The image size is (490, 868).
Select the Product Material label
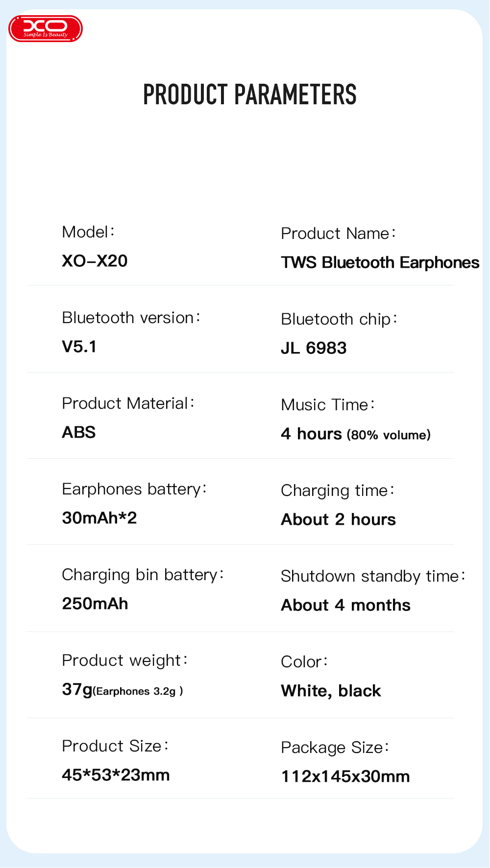tap(128, 403)
